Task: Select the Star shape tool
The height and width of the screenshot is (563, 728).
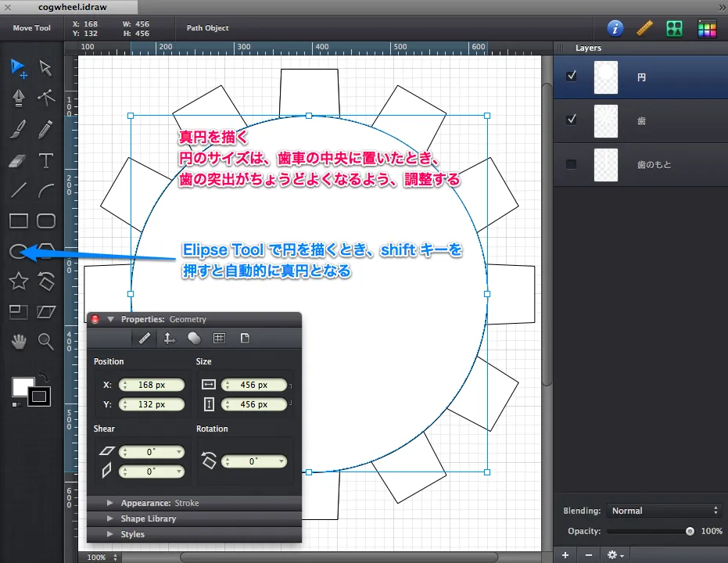Action: pyautogui.click(x=19, y=281)
